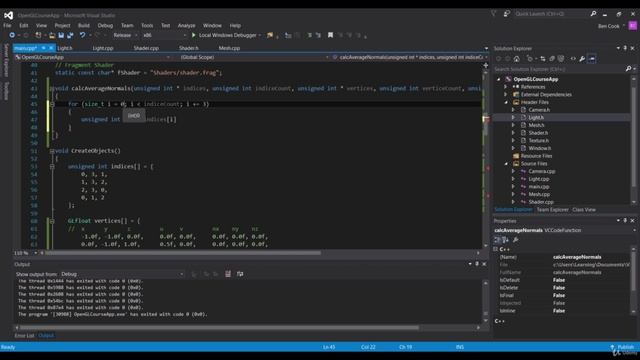Viewport: 640px width, 360px height.
Task: Toggle auto-hide pin on Solution Explorer panel
Action: coord(625,48)
